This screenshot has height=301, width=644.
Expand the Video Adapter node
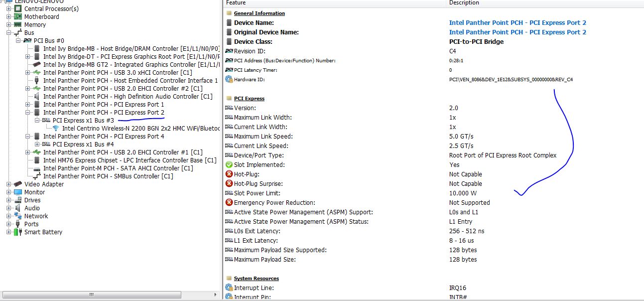[8, 184]
